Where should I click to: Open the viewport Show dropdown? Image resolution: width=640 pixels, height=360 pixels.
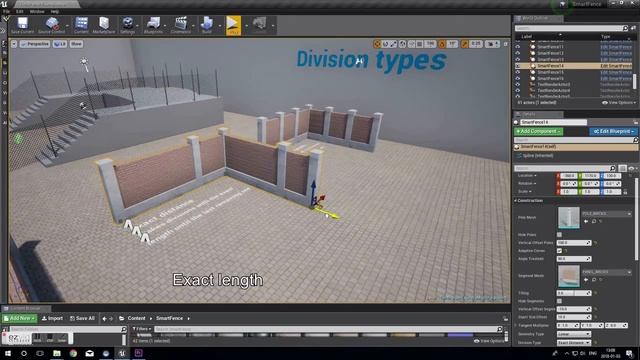click(x=76, y=44)
